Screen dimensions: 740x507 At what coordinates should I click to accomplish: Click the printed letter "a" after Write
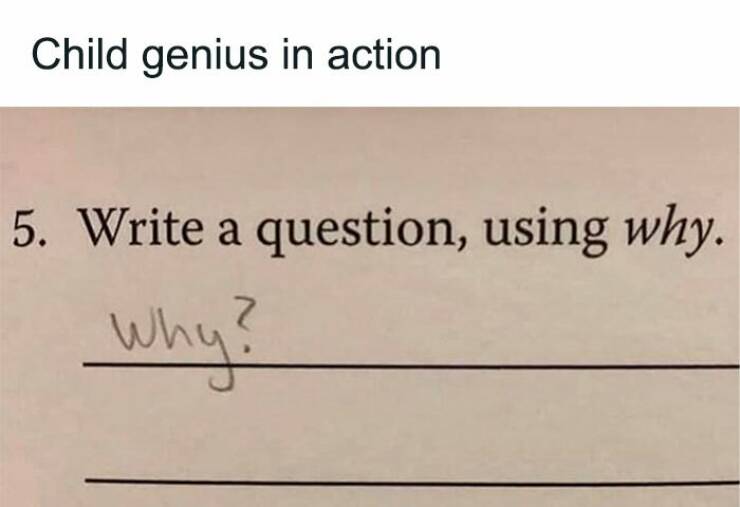(229, 234)
